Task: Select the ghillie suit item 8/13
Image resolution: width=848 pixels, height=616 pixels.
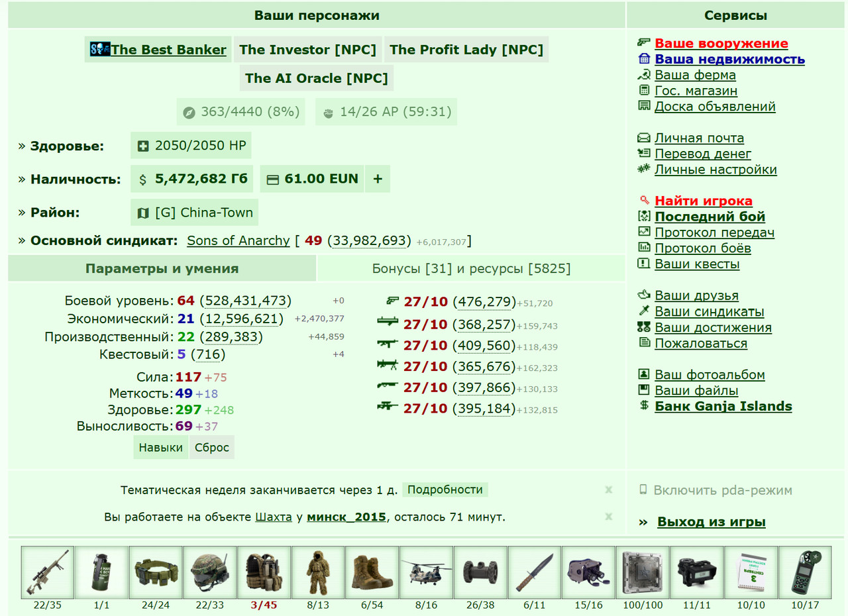Action: click(x=318, y=572)
